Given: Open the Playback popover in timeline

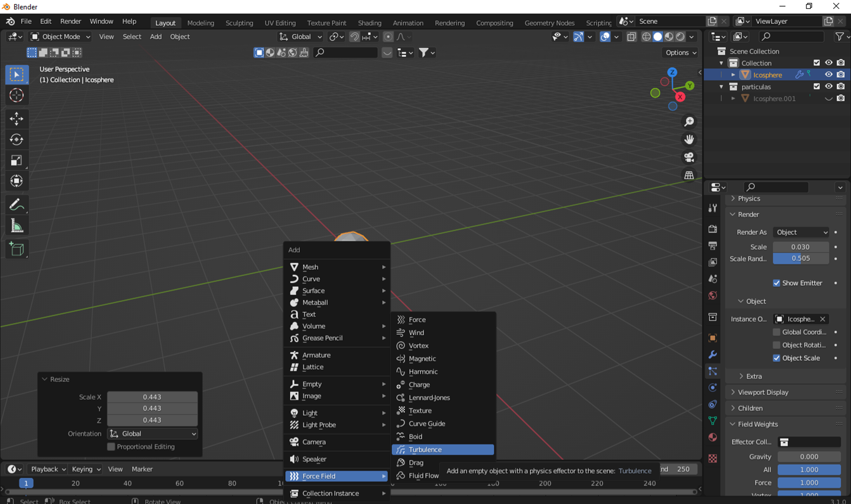Looking at the screenshot, I should (48, 469).
